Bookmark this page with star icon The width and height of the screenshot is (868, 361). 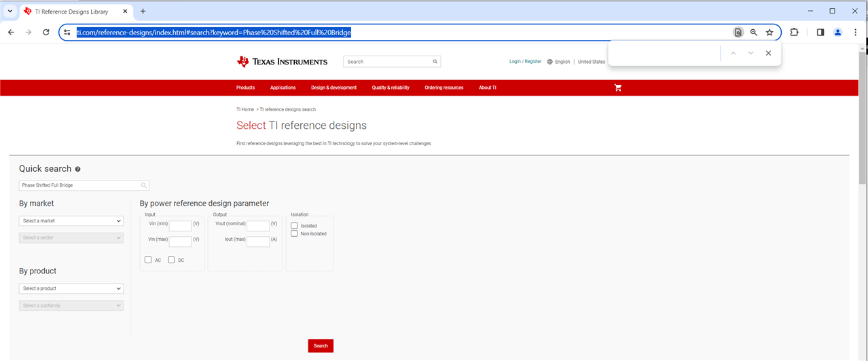770,32
